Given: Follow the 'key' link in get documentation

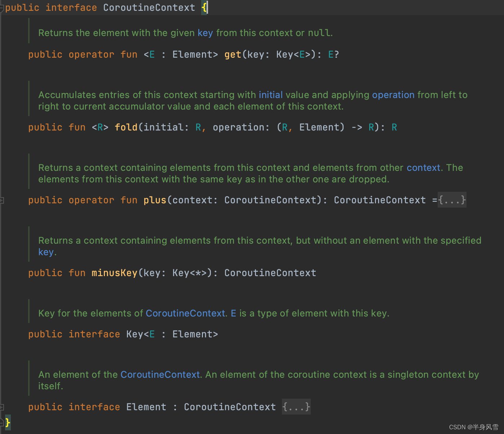Looking at the screenshot, I should [x=205, y=33].
